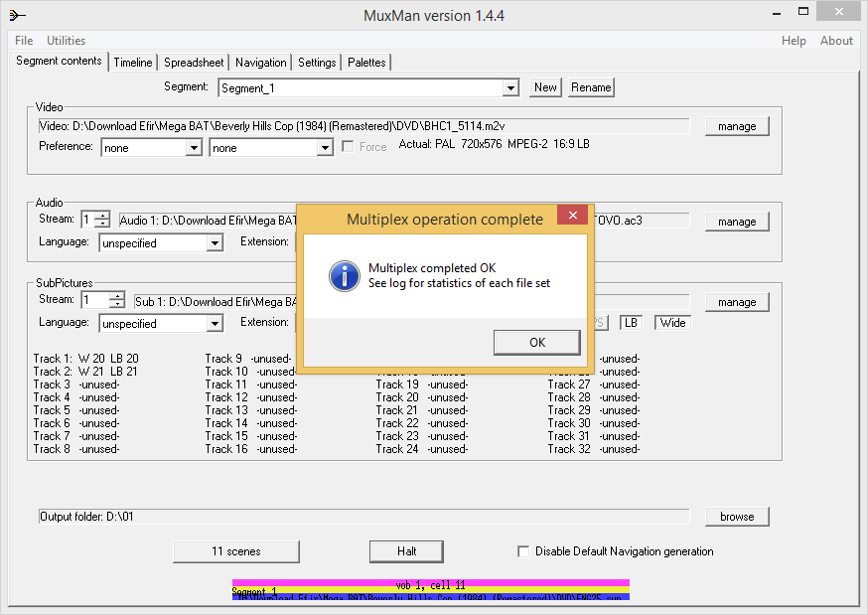868x615 pixels.
Task: Minimize the MuxMan window
Action: click(776, 12)
